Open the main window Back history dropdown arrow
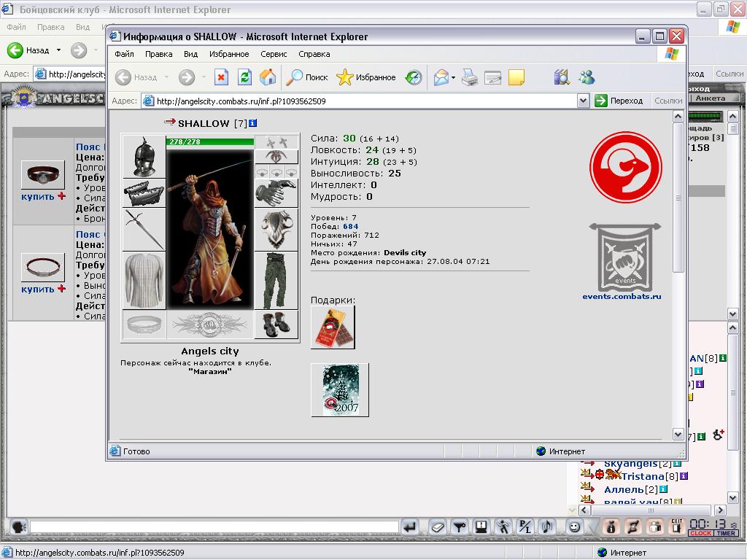Viewport: 747px width, 560px height. (x=58, y=50)
